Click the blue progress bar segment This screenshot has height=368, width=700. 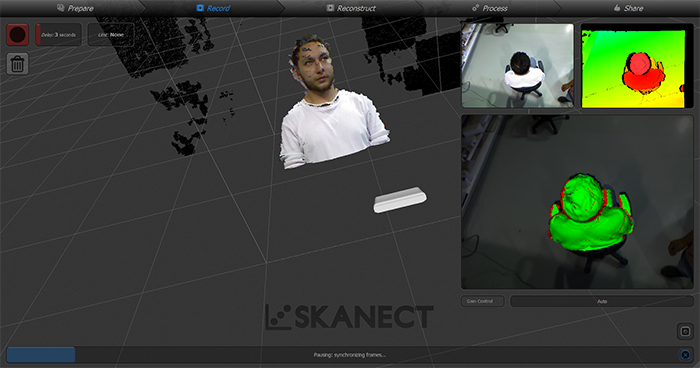[x=41, y=355]
